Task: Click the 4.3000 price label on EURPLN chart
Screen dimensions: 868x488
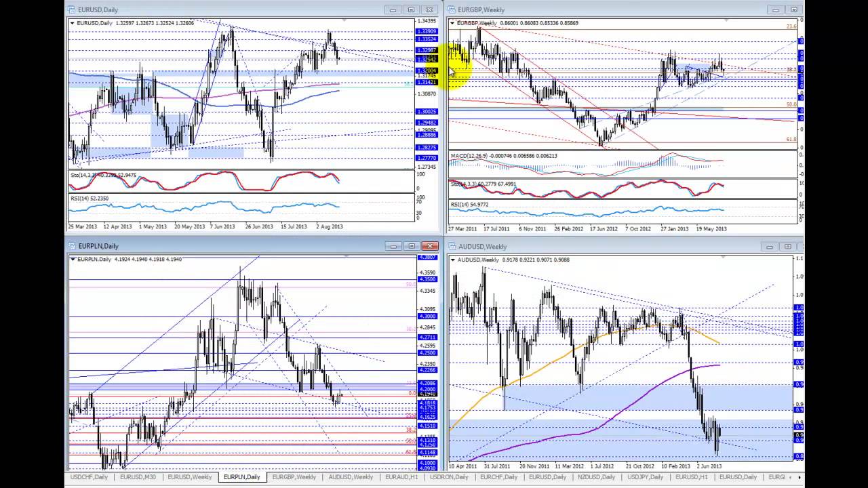Action: point(428,317)
